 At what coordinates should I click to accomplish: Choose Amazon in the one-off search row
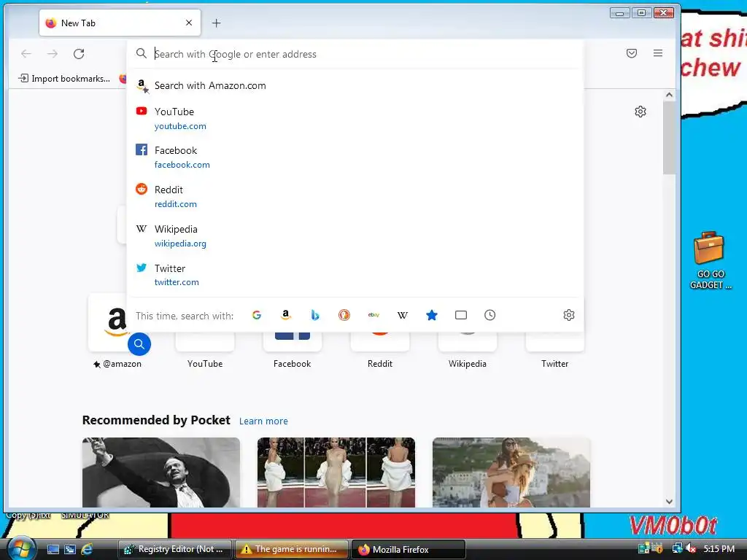coord(285,315)
